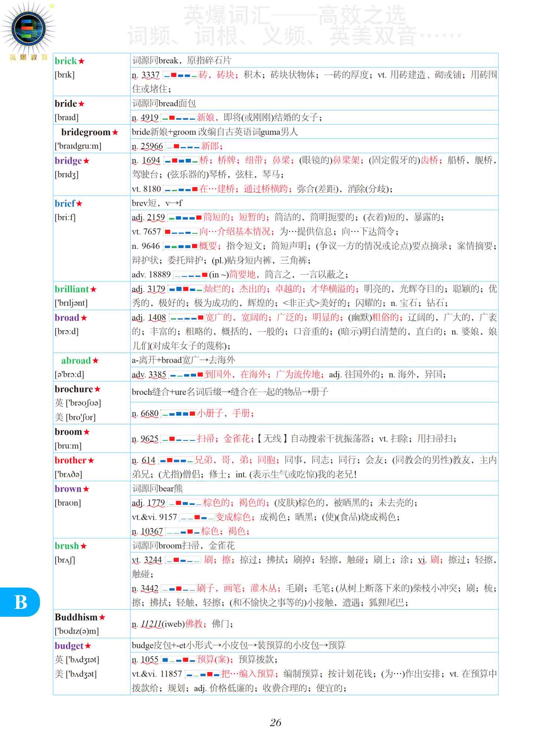Viewport: 557px width, 756px height.
Task: Click the frequency number 614 for brother
Action: coord(149,460)
